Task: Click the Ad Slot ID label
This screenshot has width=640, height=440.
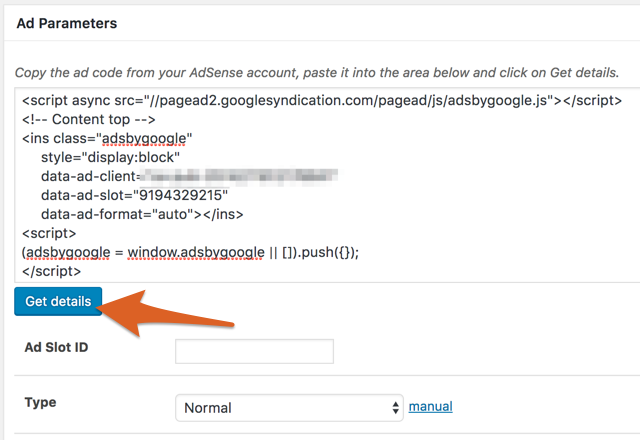Action: click(x=61, y=347)
